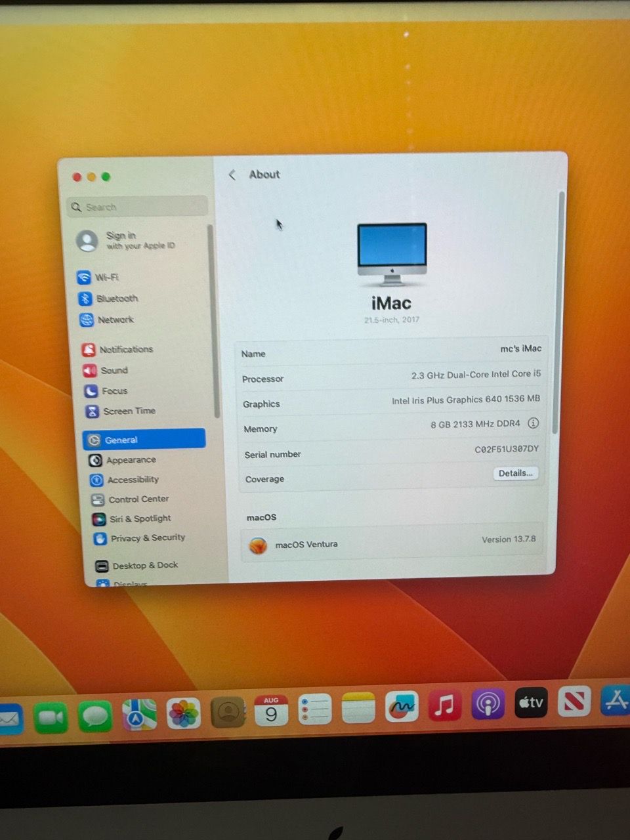This screenshot has width=630, height=840.
Task: Open Appearance icon in sidebar
Action: pyautogui.click(x=96, y=461)
